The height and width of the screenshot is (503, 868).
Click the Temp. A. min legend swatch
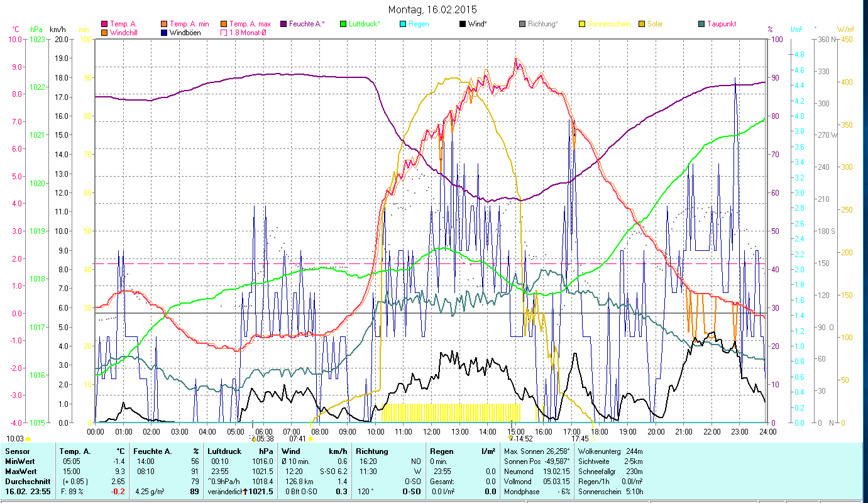tap(163, 24)
